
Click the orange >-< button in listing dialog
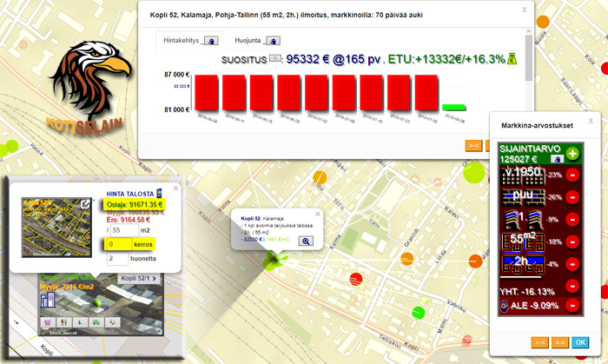pos(473,145)
